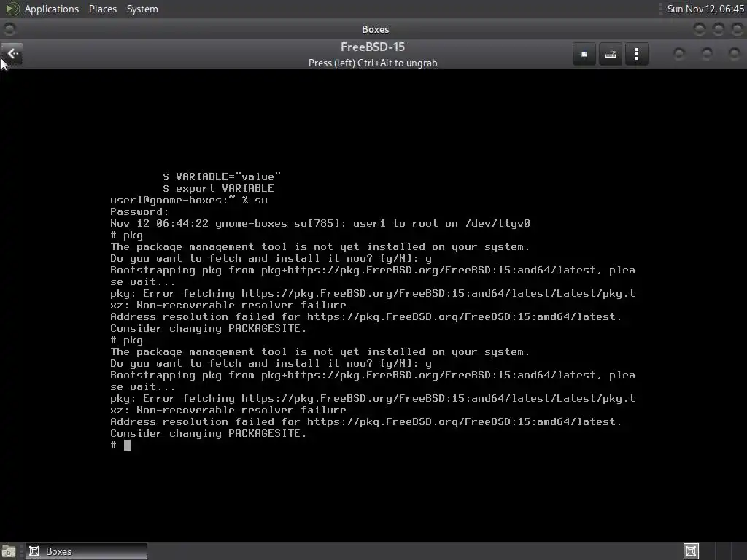Click the 'Password:' line in the terminal
Viewport: 747px width, 560px height.
click(x=139, y=212)
